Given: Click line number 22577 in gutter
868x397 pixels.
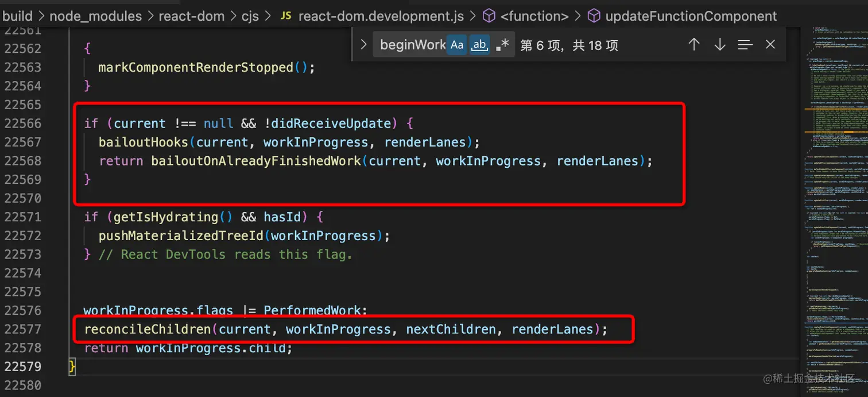Looking at the screenshot, I should (x=23, y=329).
